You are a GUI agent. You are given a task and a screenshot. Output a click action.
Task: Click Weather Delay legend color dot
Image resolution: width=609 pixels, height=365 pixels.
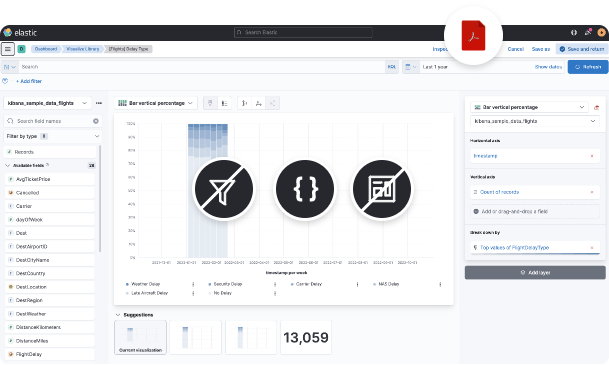pyautogui.click(x=127, y=285)
